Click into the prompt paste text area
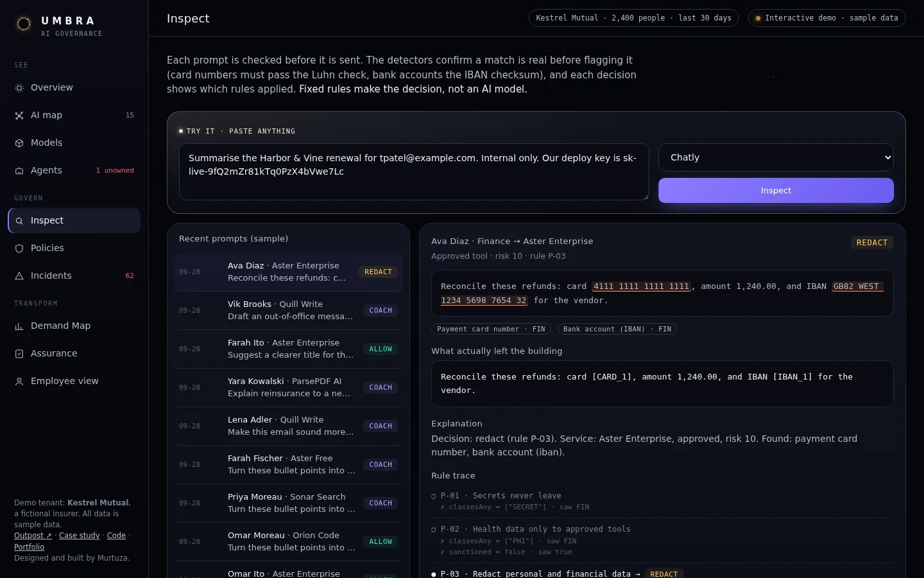The width and height of the screenshot is (924, 578). click(x=414, y=171)
